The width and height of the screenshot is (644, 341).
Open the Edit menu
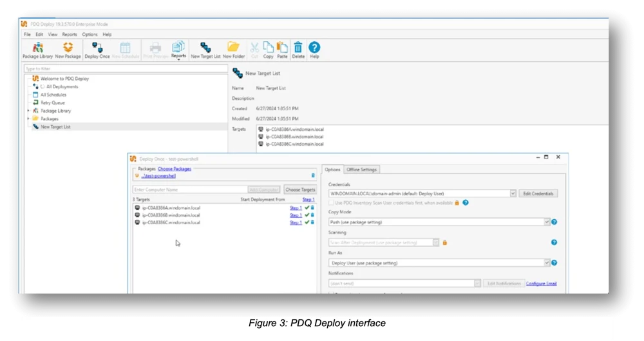[39, 35]
